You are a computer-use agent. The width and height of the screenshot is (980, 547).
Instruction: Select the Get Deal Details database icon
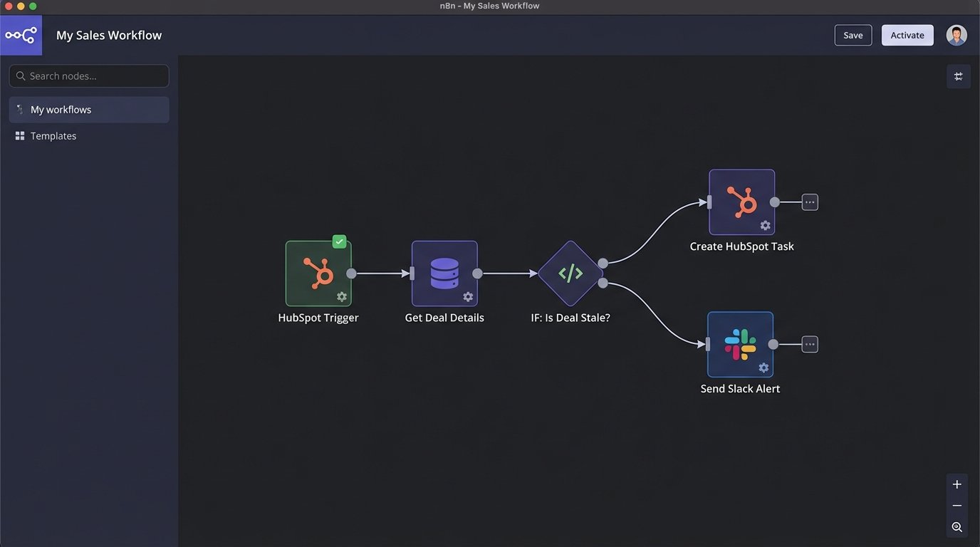444,271
